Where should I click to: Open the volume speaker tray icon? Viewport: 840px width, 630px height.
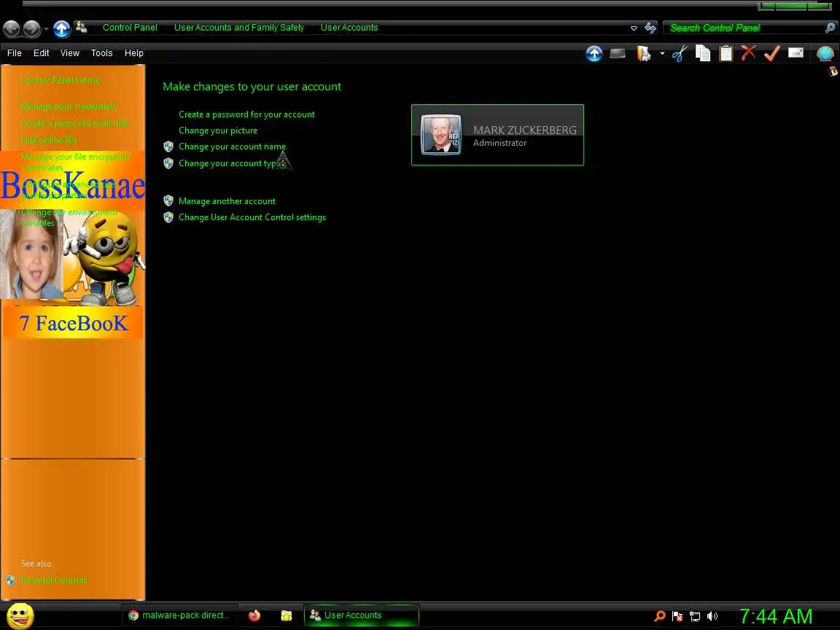pos(712,617)
